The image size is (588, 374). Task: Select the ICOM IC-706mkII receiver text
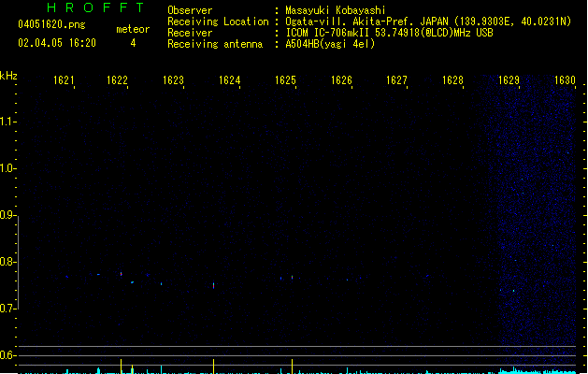(x=389, y=33)
